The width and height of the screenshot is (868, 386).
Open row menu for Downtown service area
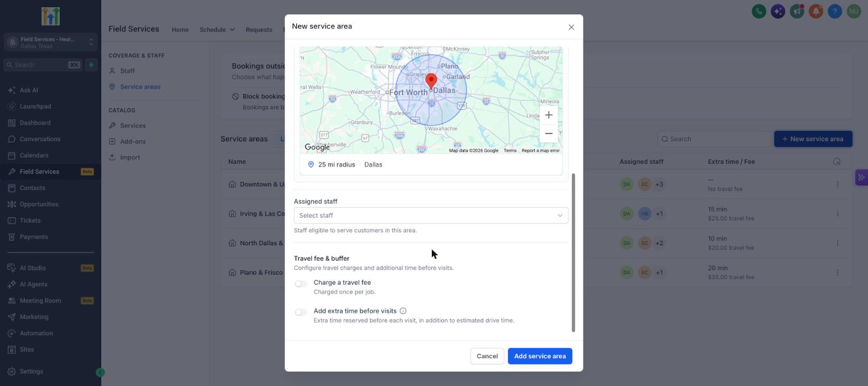pyautogui.click(x=837, y=184)
